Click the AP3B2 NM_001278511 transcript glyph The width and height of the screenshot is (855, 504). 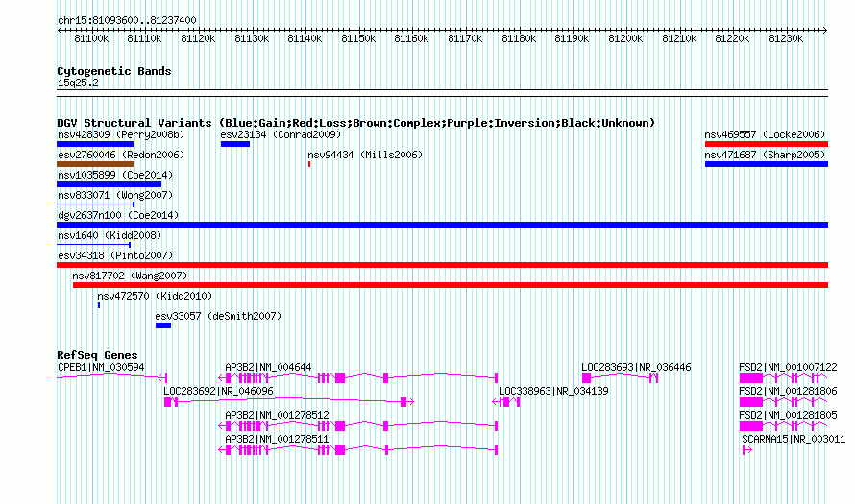click(357, 450)
